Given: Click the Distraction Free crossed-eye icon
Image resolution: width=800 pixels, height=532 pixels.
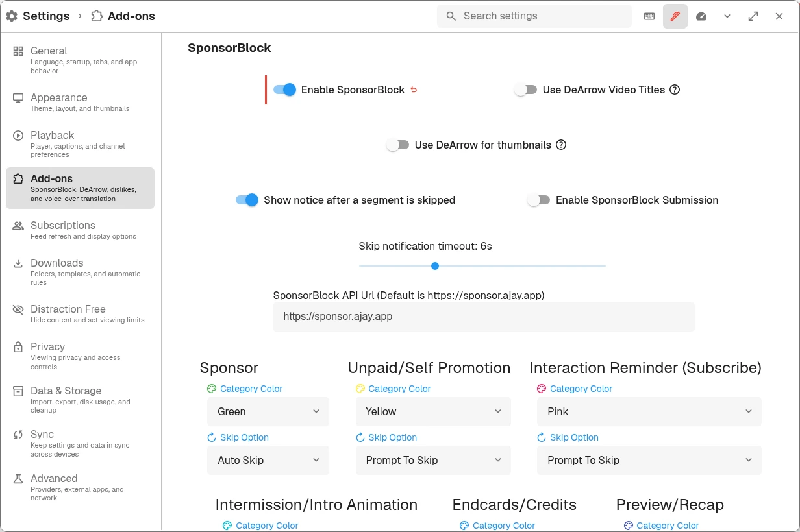Looking at the screenshot, I should (18, 309).
